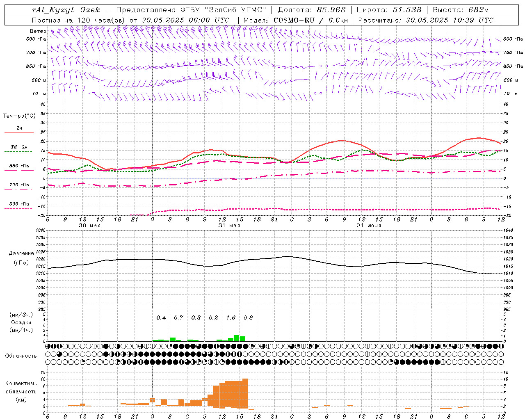Click the station name rAl_Kyzyl-Ozek in header

tap(66, 10)
